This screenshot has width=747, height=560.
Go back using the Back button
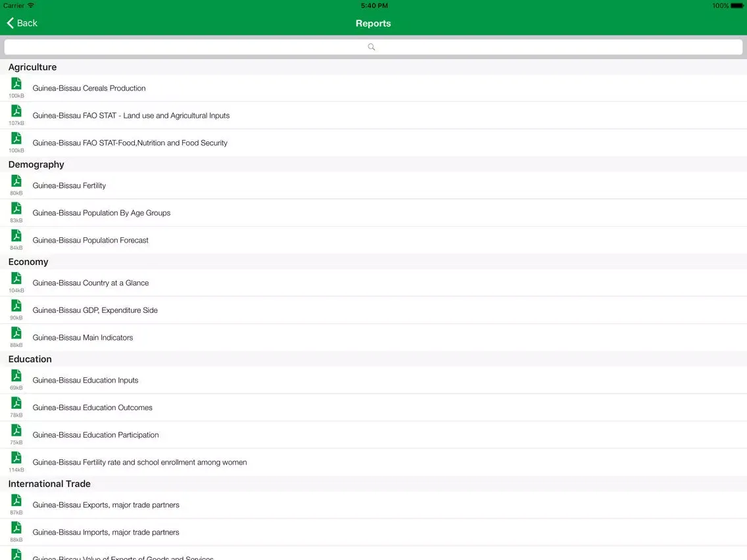pyautogui.click(x=22, y=23)
